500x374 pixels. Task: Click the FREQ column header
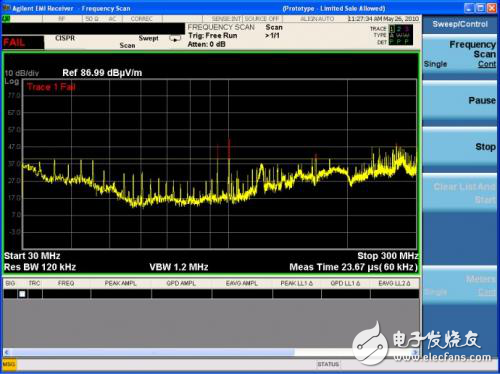click(66, 283)
